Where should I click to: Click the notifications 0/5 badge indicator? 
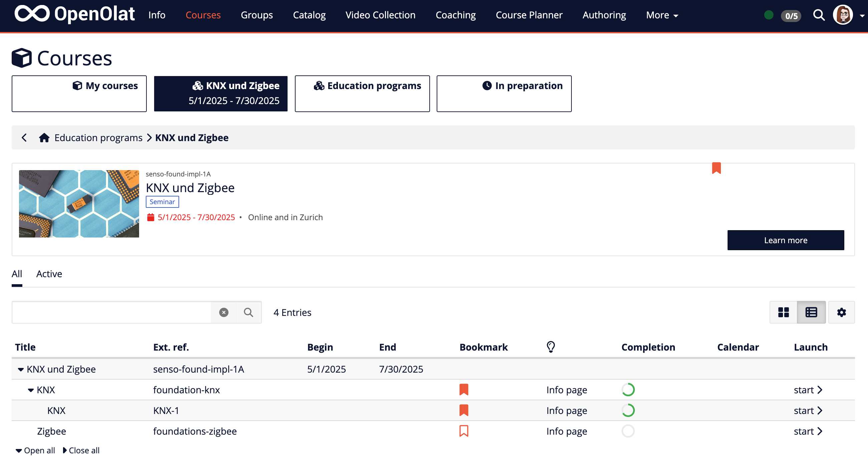coord(791,15)
